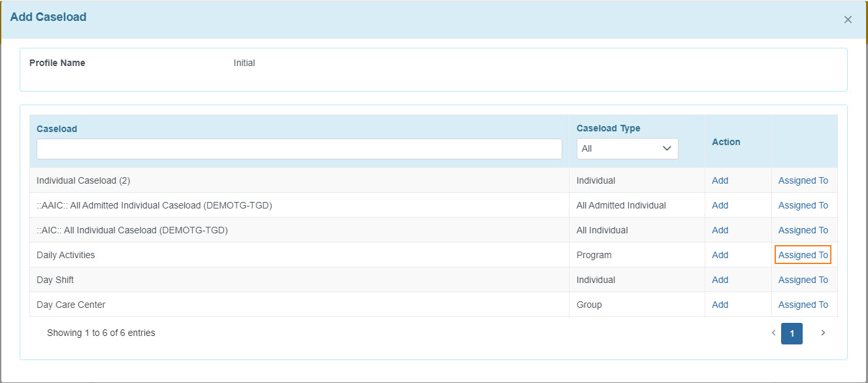868x383 pixels.
Task: Go to the previous page arrow
Action: [x=773, y=333]
